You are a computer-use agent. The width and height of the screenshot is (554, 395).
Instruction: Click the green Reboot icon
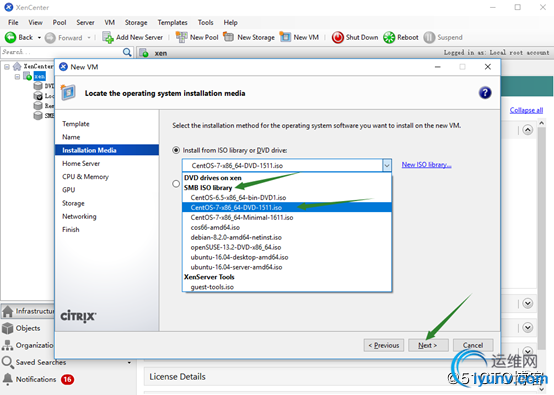[389, 37]
